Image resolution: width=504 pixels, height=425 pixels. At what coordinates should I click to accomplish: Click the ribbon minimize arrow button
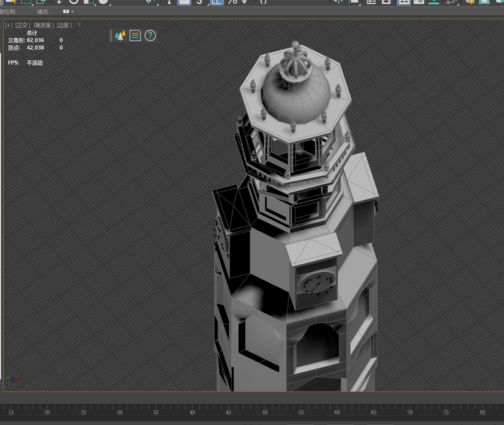[67, 11]
